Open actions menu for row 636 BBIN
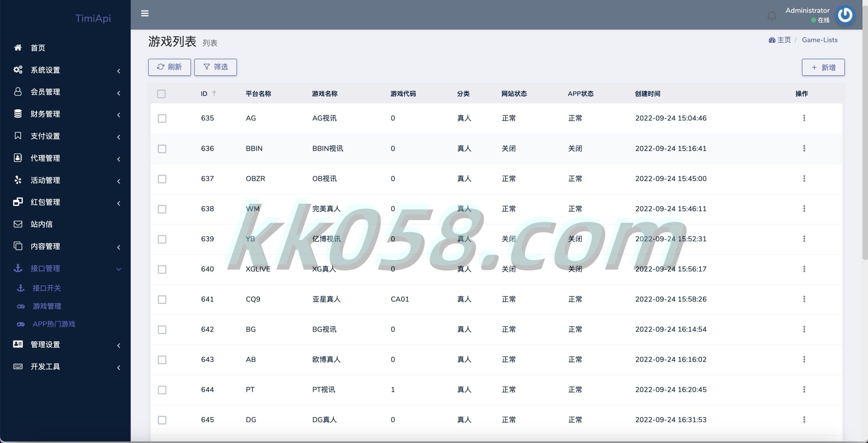The width and height of the screenshot is (868, 443). (804, 148)
